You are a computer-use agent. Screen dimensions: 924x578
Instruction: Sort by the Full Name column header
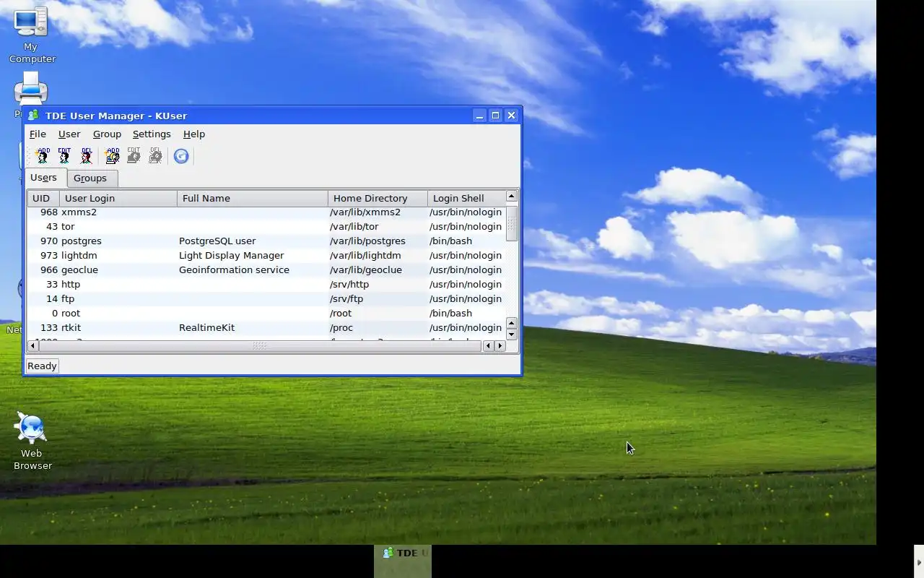[x=253, y=198]
